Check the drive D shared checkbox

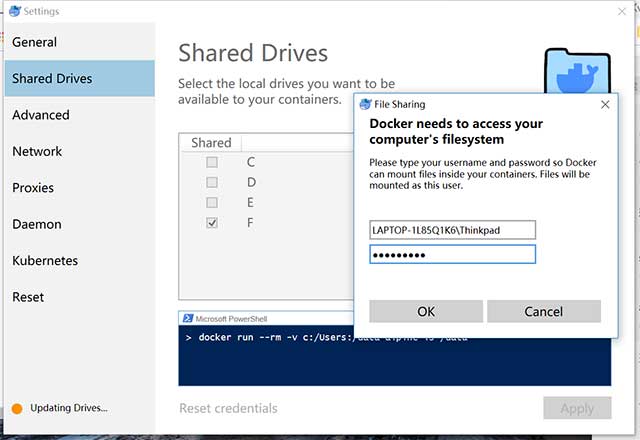pyautogui.click(x=212, y=182)
